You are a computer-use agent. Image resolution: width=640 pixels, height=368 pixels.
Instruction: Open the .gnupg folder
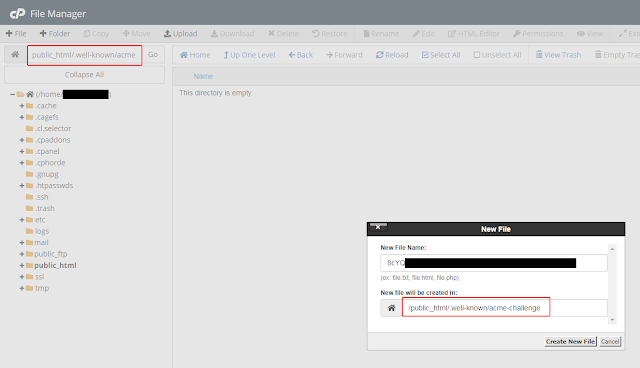pos(47,174)
